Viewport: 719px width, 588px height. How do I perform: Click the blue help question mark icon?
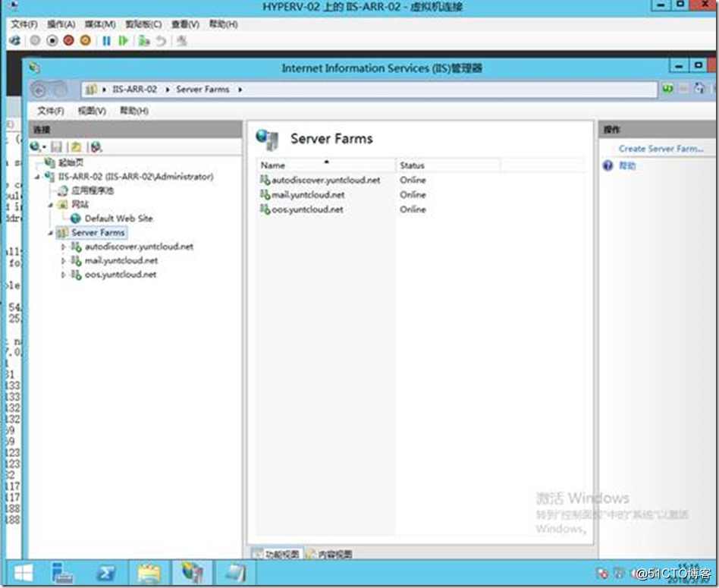608,165
